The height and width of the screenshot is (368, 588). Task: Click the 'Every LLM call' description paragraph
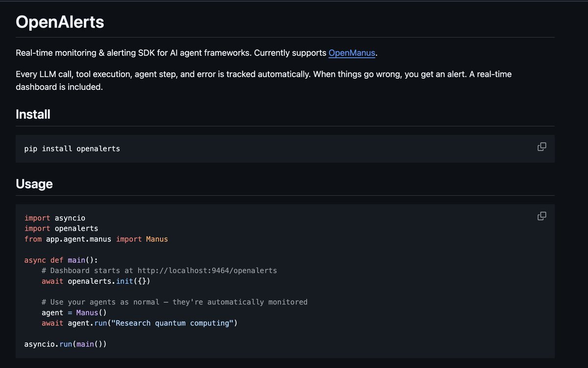(264, 81)
